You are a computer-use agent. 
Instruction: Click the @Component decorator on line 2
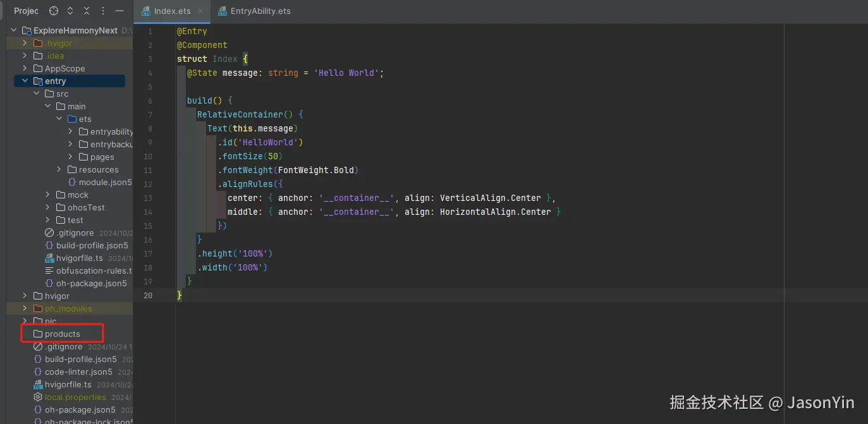coord(202,45)
